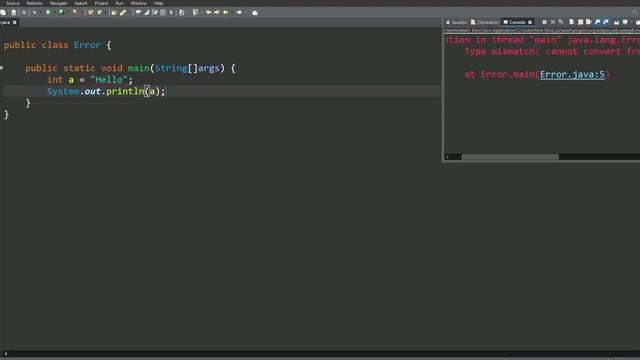Open the Run menu
The width and height of the screenshot is (640, 360).
[119, 3]
